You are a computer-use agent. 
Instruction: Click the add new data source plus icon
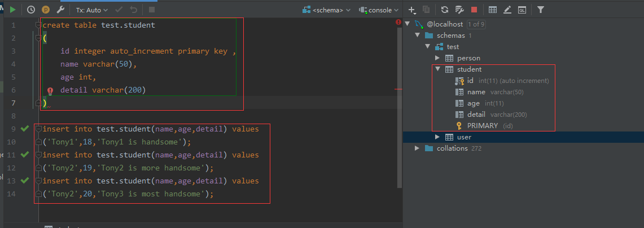pos(413,10)
